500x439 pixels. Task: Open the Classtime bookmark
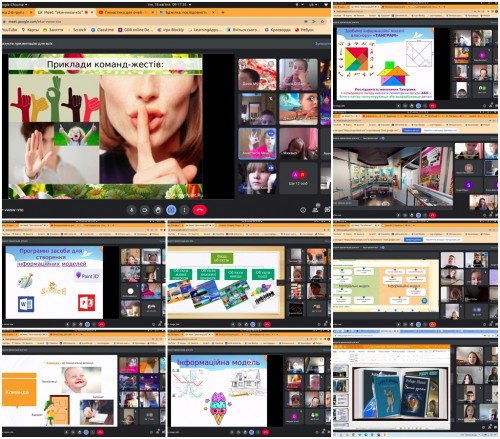click(x=103, y=30)
